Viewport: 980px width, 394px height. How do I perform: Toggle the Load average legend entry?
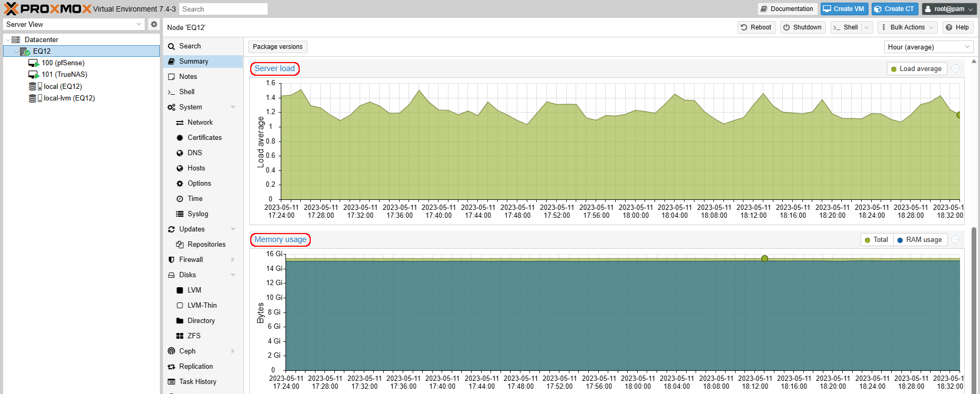(917, 69)
